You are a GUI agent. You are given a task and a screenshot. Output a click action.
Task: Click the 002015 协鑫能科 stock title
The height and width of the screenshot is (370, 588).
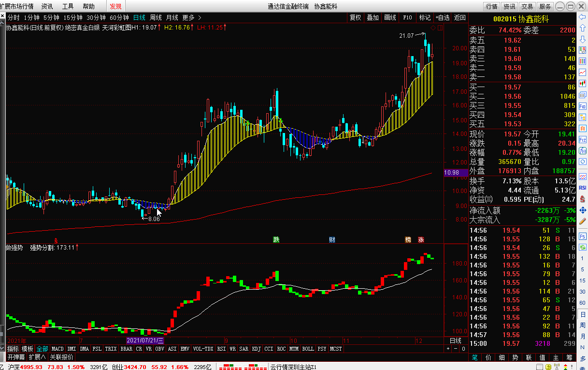tap(521, 19)
